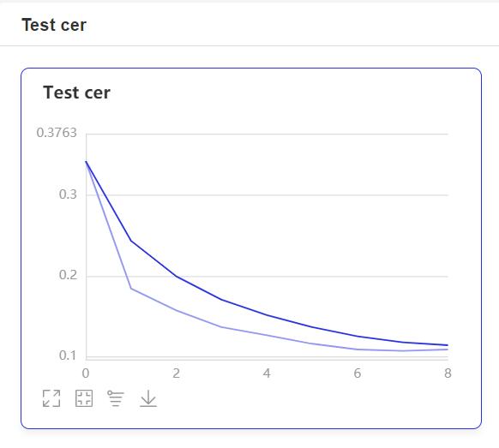Viewport: 499px width, 448px height.
Task: Expand the Test cer chart to fullscreen
Action: [x=51, y=398]
